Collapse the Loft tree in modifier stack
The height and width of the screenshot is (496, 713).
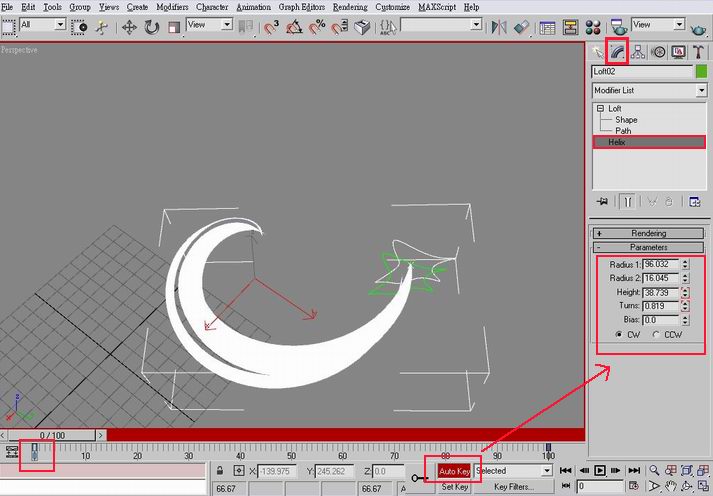pyautogui.click(x=598, y=108)
